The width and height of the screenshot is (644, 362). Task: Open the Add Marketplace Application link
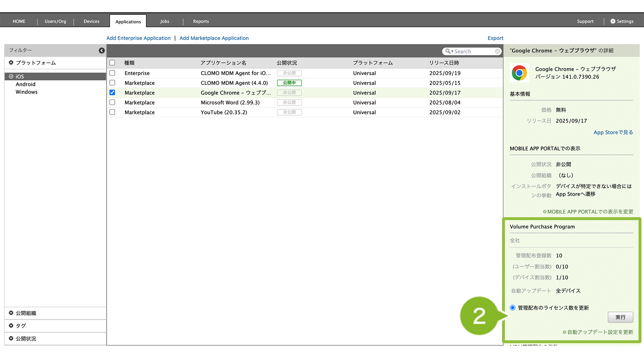tap(214, 38)
